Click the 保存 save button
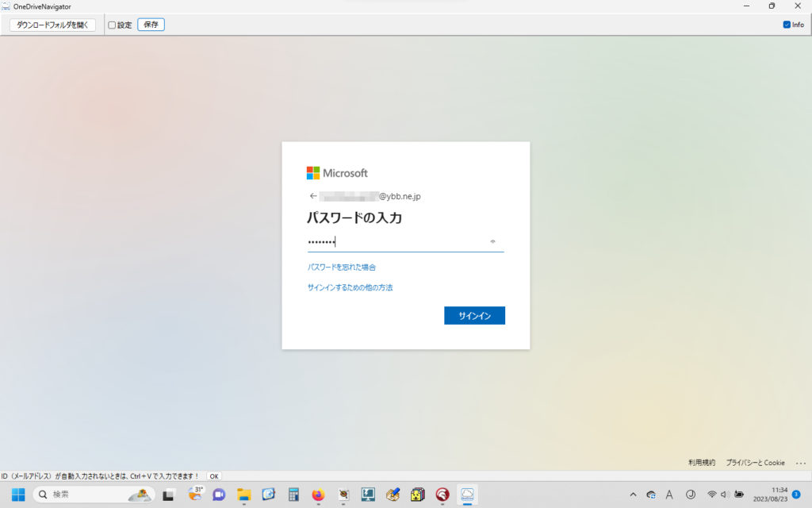The width and height of the screenshot is (812, 508). click(151, 25)
